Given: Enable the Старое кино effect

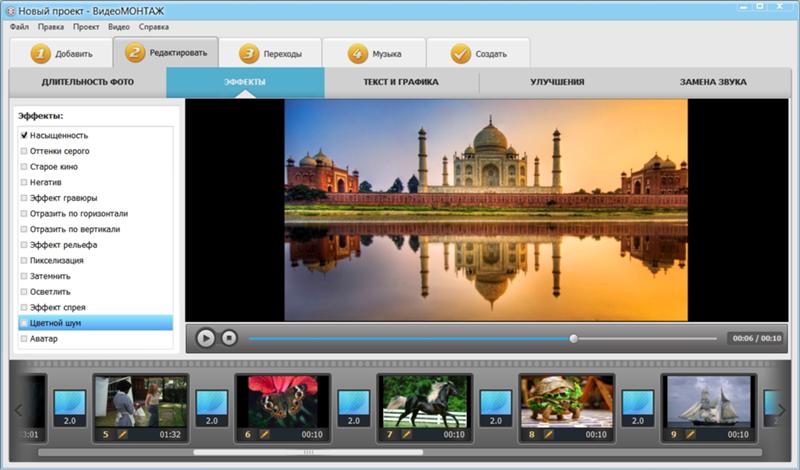Looking at the screenshot, I should [24, 166].
